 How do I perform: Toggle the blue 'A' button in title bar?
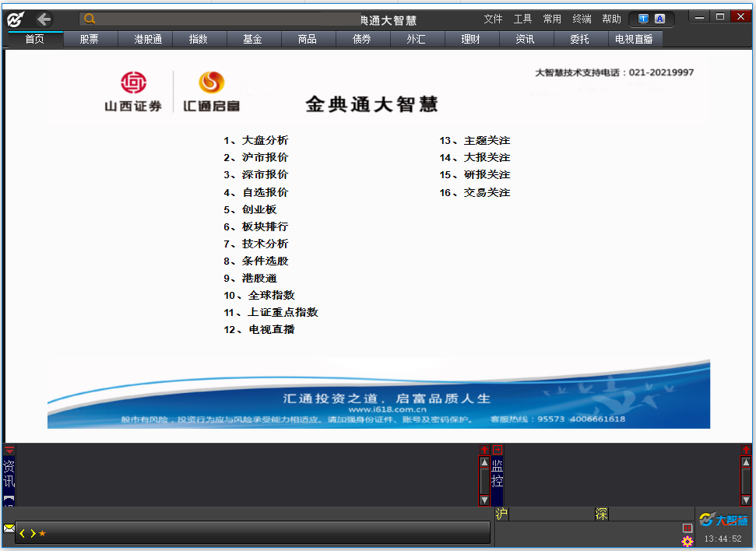659,19
